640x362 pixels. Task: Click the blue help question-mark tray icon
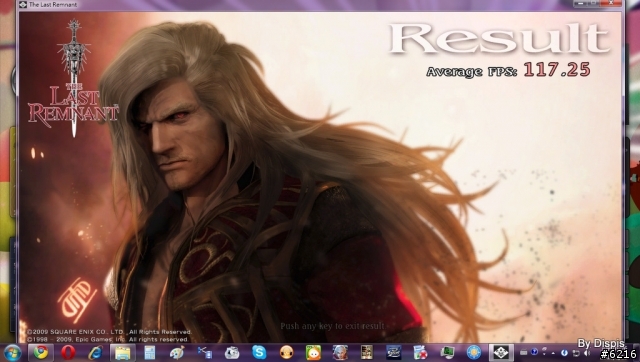(x=534, y=352)
